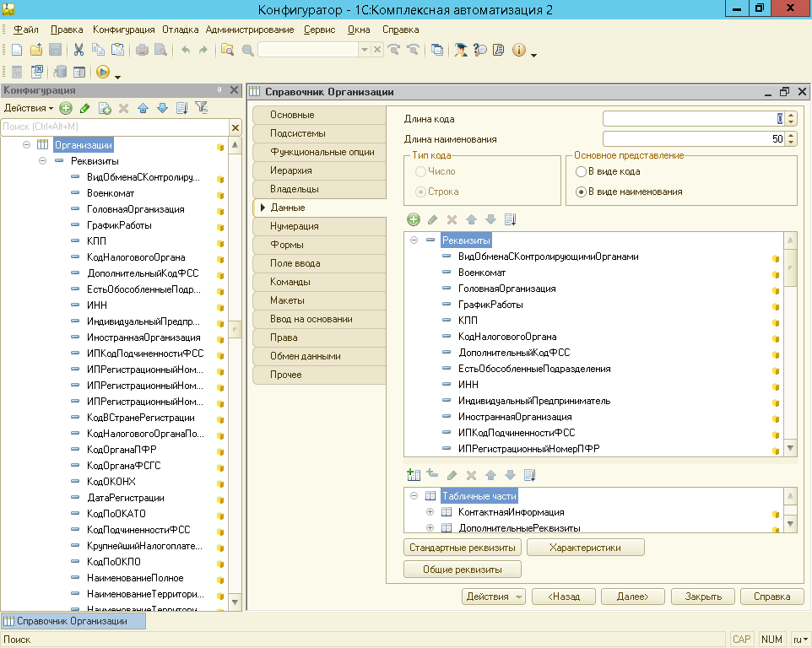Open the Действия dropdown in Configuration panel

pyautogui.click(x=29, y=108)
